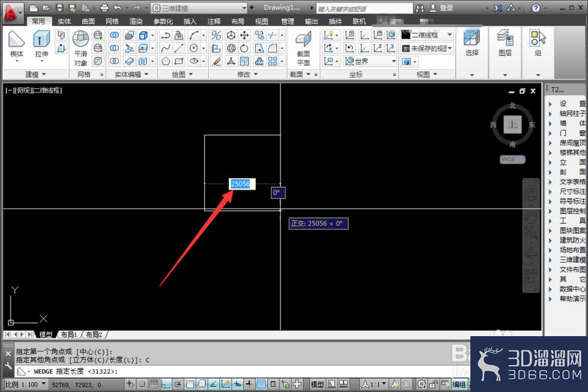The image size is (588, 392).
Task: Switch to the 曲面 ribbon tab
Action: click(89, 22)
